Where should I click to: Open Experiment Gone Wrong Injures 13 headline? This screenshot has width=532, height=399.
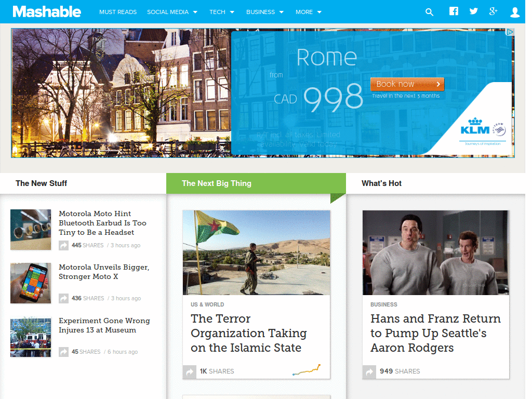104,325
